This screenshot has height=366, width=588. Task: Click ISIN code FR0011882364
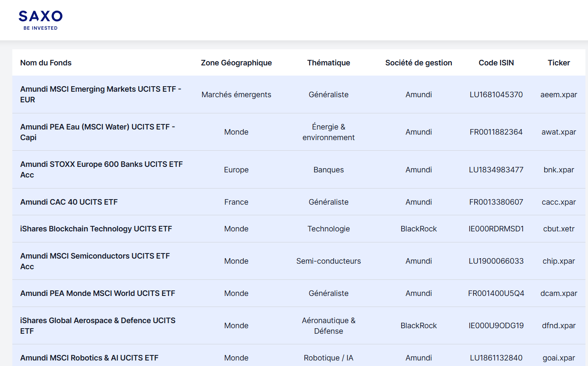tap(496, 132)
